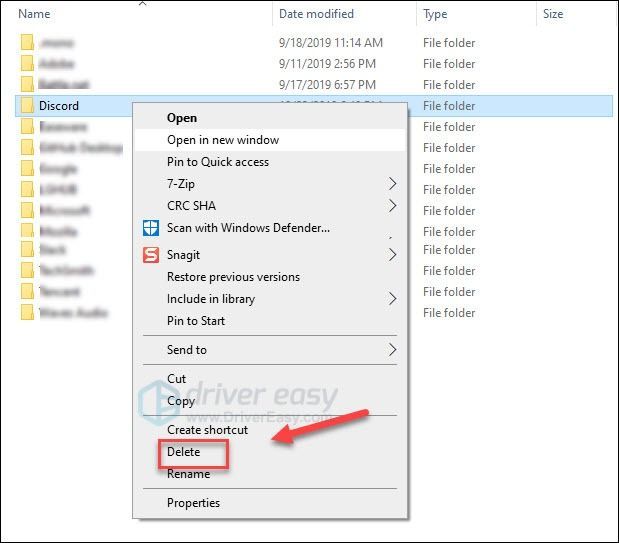Click folder icon dated 9/17/2019 6:57 PM
The height and width of the screenshot is (543, 619).
[27, 84]
